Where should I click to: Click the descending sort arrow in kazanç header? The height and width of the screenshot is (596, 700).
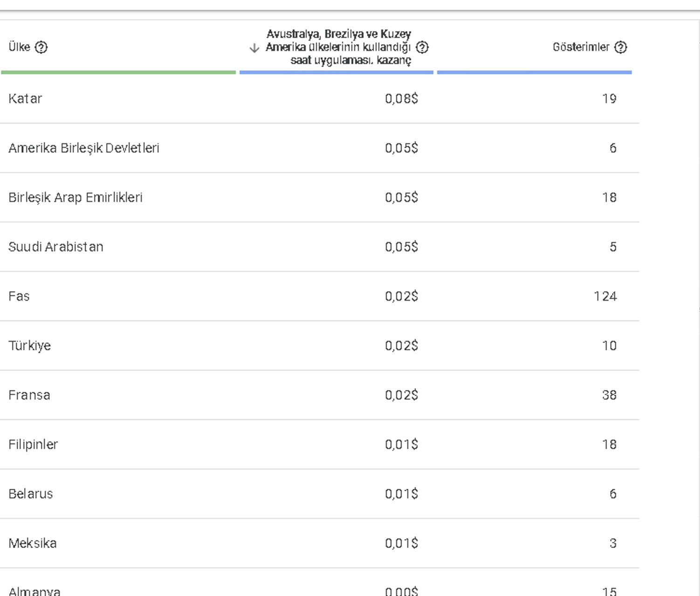[254, 48]
